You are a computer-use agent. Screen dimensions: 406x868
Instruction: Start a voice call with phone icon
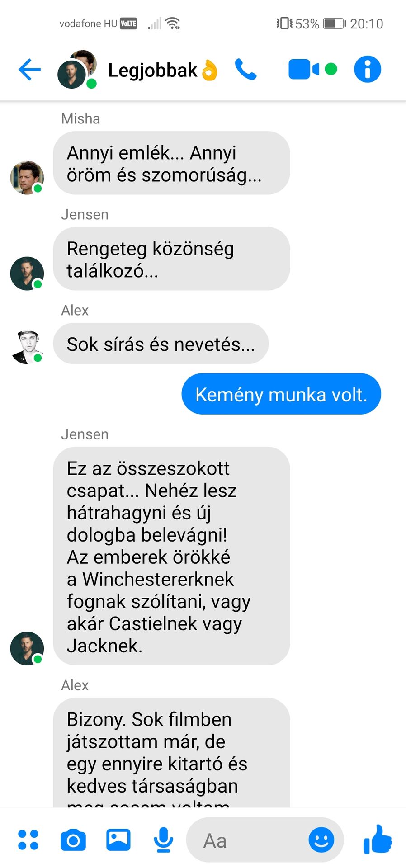click(x=245, y=70)
